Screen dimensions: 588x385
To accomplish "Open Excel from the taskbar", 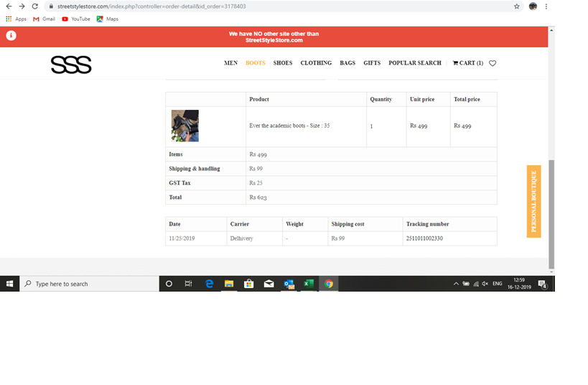I will [x=309, y=284].
